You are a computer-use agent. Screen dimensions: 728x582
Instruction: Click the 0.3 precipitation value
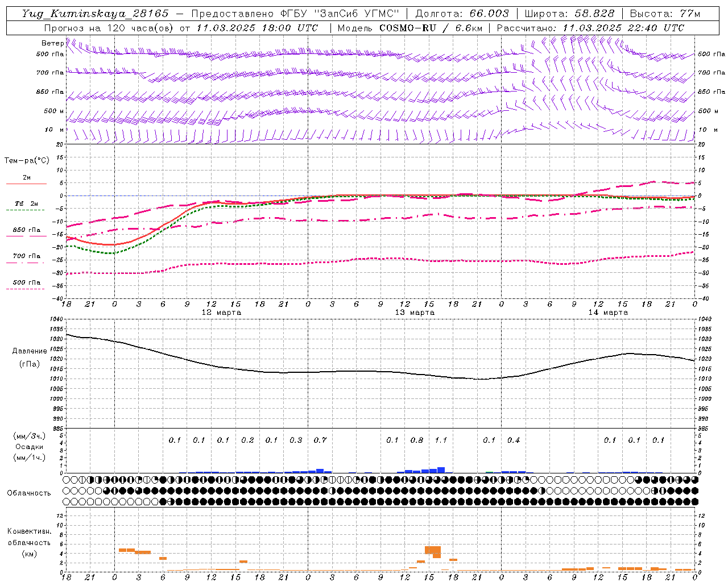coord(296,440)
